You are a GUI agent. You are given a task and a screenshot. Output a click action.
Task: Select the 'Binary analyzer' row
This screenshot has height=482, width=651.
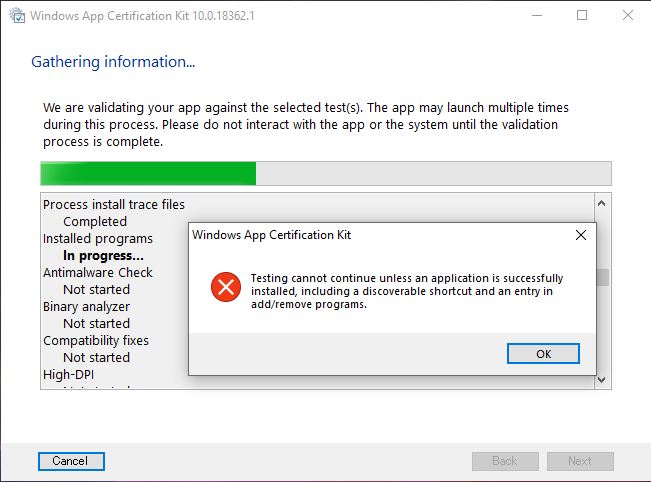[86, 307]
